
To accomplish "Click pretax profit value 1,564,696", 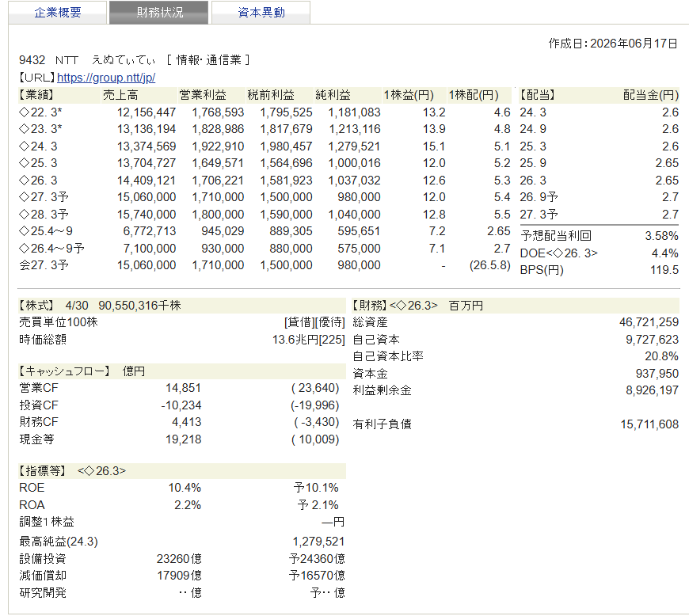I will 286,163.
